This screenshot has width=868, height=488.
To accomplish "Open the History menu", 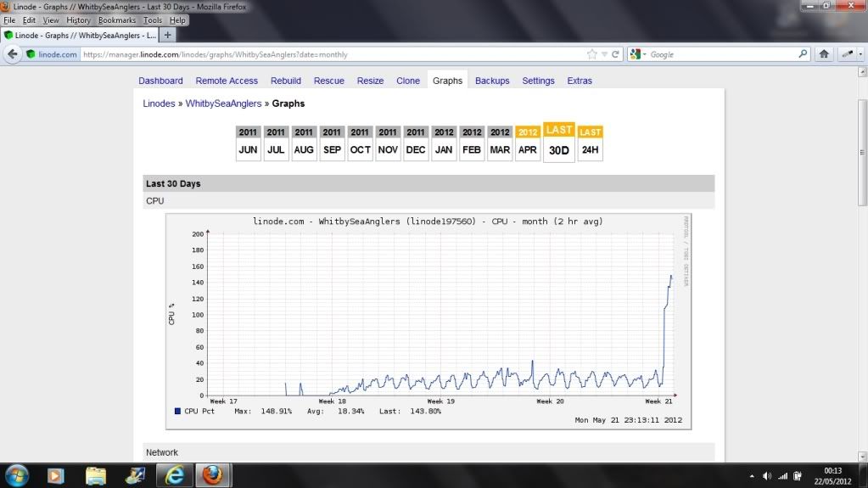I will [78, 20].
